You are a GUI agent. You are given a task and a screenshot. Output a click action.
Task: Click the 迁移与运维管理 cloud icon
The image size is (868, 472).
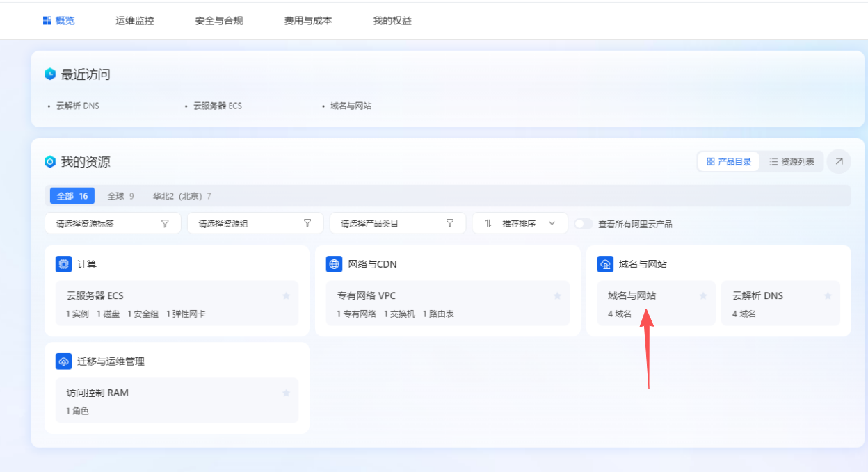point(63,361)
